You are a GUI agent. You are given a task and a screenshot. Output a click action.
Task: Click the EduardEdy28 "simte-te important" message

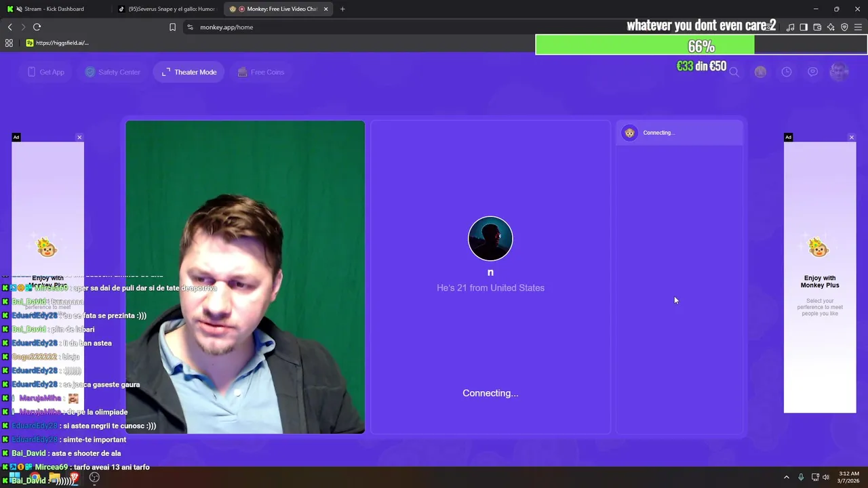click(x=64, y=439)
